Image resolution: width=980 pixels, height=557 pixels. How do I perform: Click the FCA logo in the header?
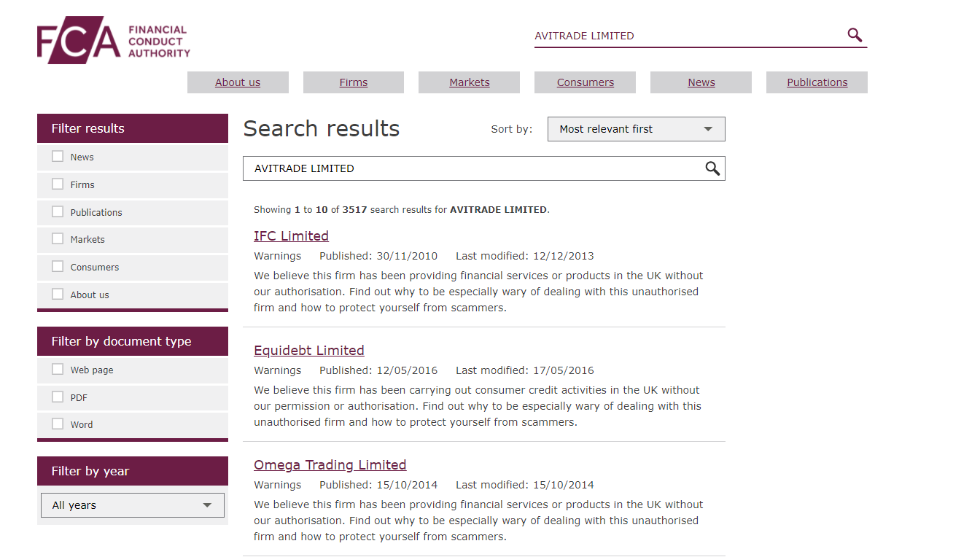pyautogui.click(x=114, y=40)
